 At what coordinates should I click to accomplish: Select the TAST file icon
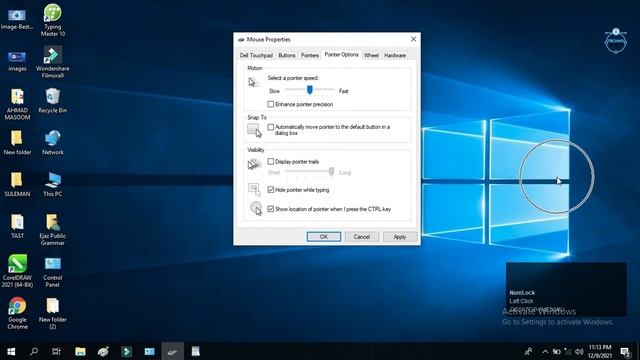[x=17, y=226]
